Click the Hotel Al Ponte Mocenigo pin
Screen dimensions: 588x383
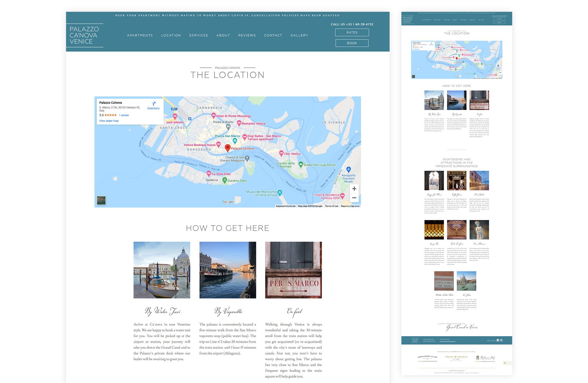tap(213, 116)
